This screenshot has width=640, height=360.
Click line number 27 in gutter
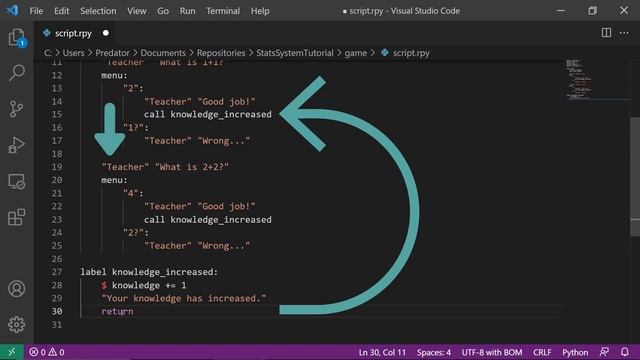click(x=57, y=272)
